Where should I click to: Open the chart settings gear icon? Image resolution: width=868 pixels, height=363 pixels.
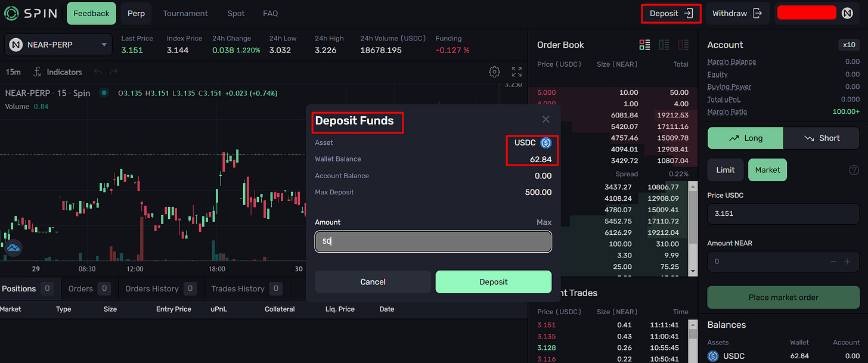pyautogui.click(x=494, y=72)
